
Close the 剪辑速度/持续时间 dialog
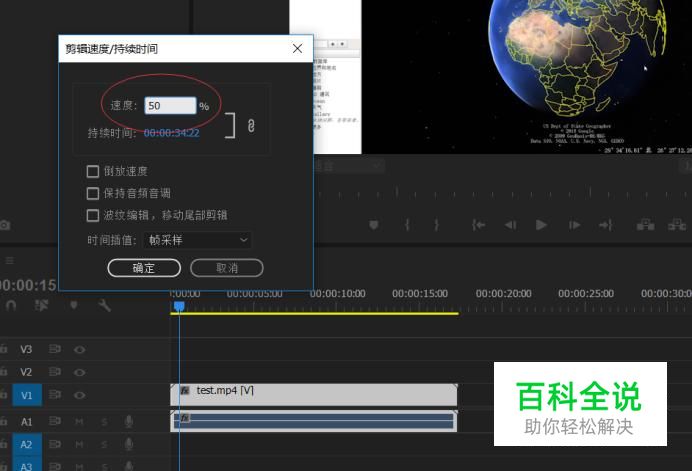(x=297, y=49)
